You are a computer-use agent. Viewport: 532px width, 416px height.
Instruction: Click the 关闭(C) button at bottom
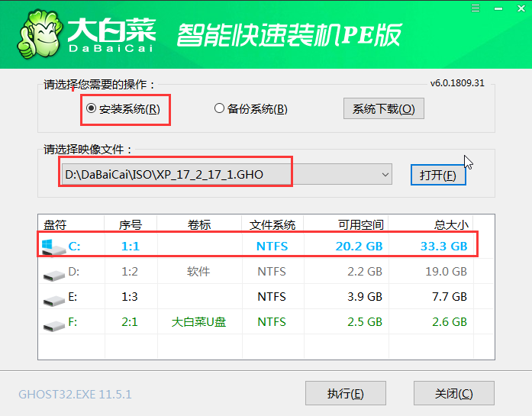click(x=453, y=394)
